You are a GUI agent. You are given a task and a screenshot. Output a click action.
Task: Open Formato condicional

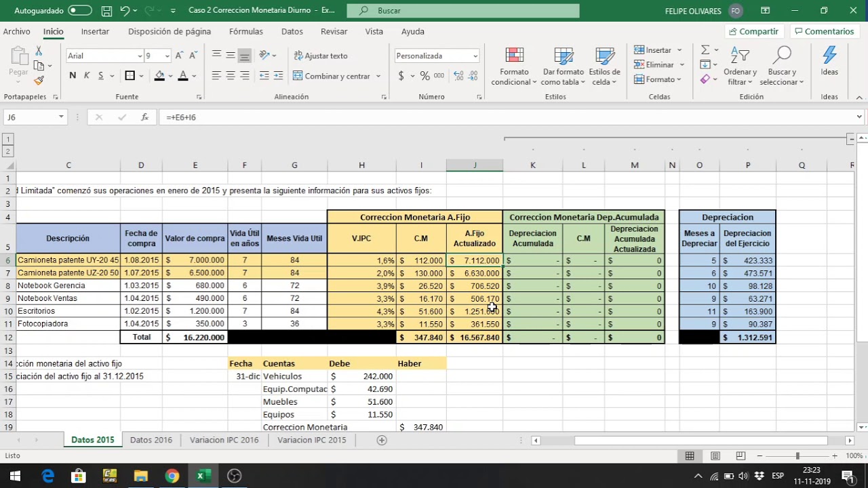click(x=514, y=67)
